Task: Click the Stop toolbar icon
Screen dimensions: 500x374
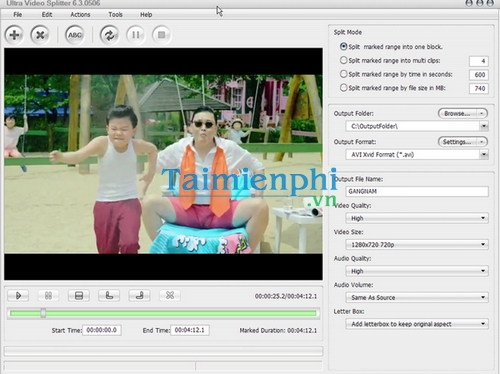Action: [x=161, y=35]
